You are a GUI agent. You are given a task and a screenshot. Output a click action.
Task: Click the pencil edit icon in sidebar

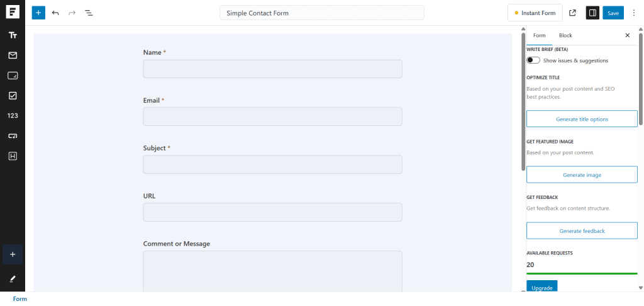click(13, 278)
